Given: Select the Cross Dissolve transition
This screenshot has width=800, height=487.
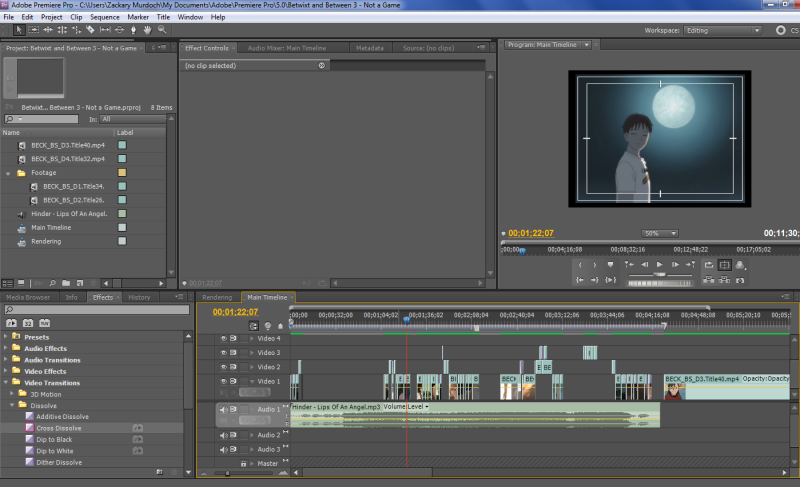Looking at the screenshot, I should 58,428.
